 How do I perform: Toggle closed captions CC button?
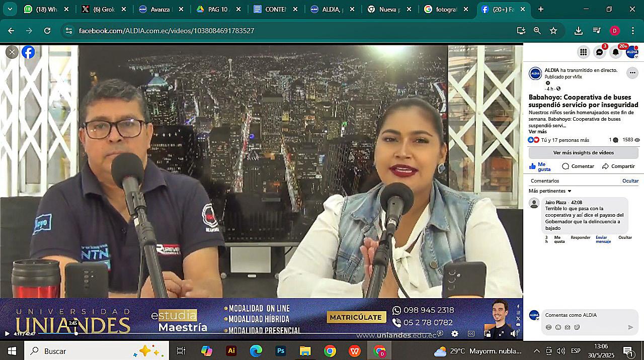pyautogui.click(x=471, y=333)
